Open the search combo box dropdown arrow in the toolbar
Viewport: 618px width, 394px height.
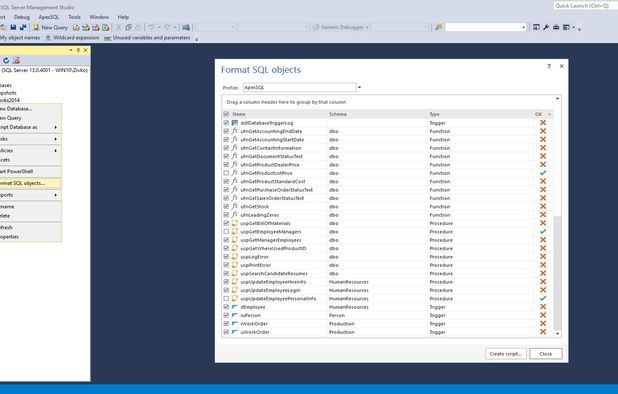(523, 27)
